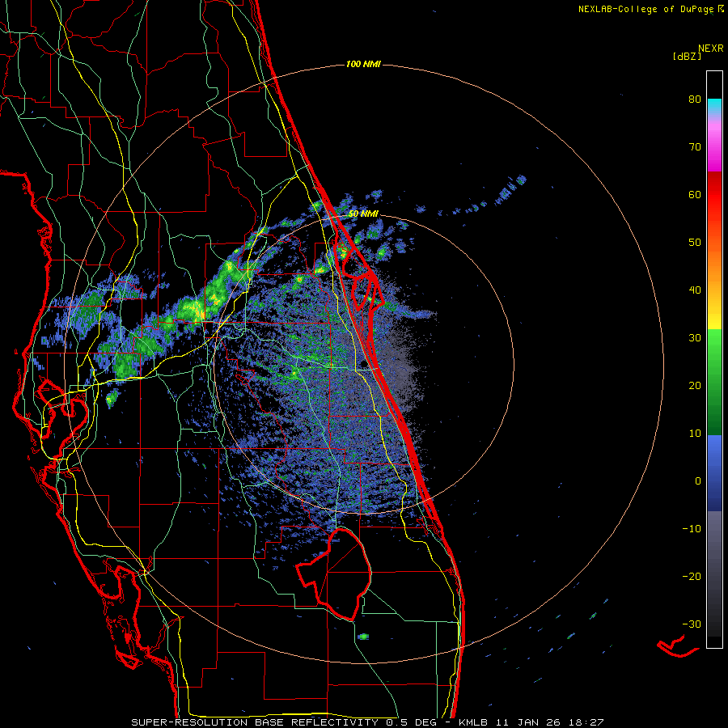This screenshot has width=728, height=728.
Task: Click the large thick red outlined lake
Action: [334, 574]
